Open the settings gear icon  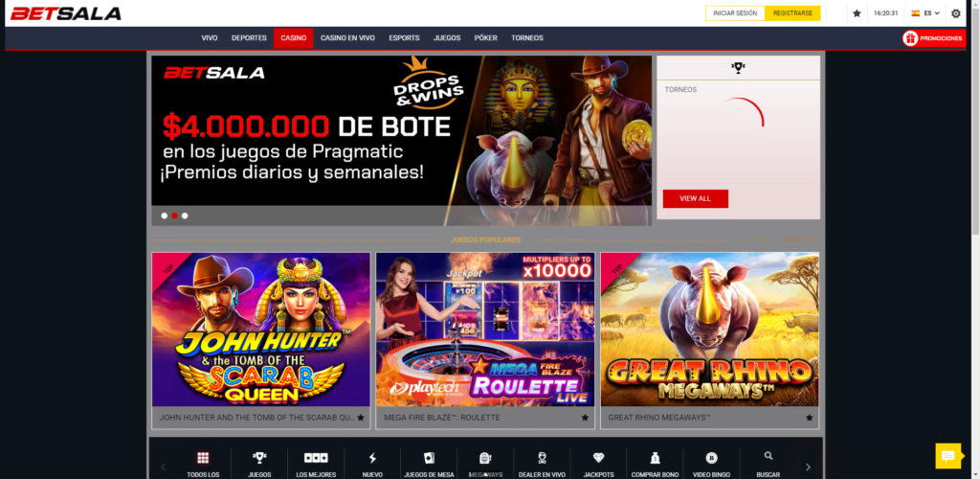(956, 13)
